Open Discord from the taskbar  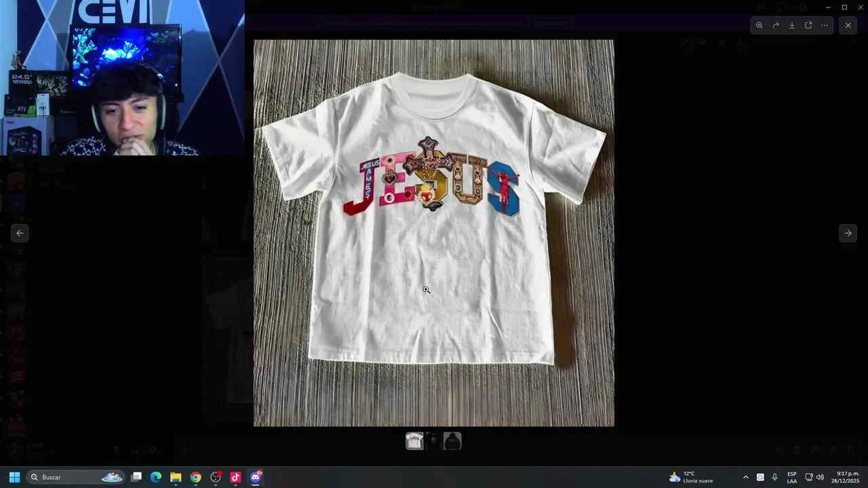coord(256,477)
